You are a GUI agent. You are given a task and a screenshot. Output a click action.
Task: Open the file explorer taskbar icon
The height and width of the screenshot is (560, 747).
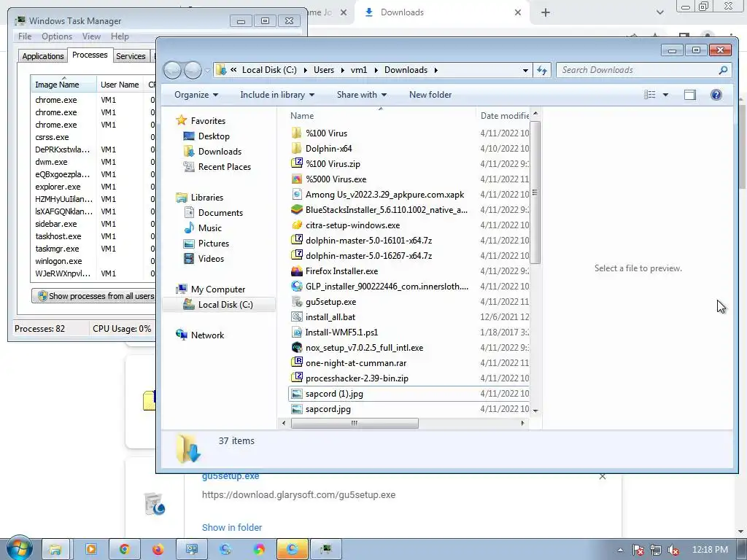click(55, 550)
